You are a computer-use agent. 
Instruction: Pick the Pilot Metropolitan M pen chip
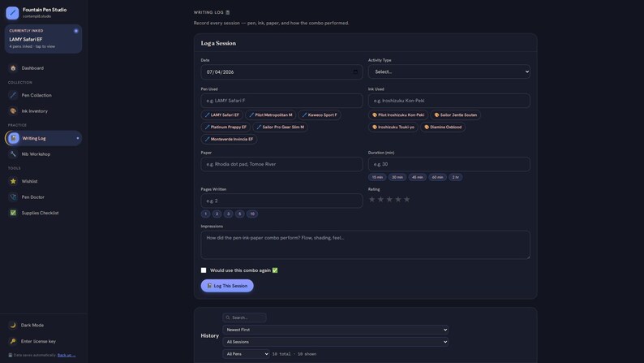(271, 115)
